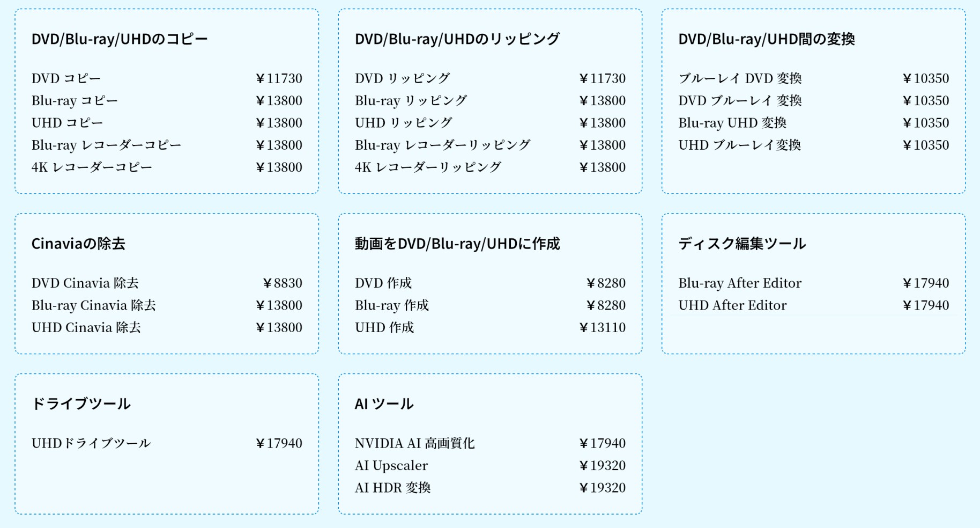Image resolution: width=980 pixels, height=528 pixels.
Task: Open UHDドライブツール entry
Action: pos(167,444)
